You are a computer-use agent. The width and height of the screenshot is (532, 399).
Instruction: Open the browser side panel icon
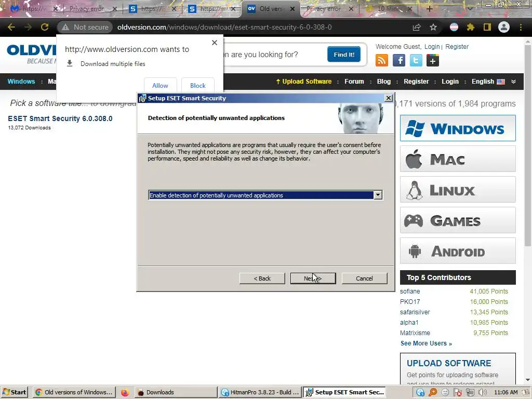[487, 27]
